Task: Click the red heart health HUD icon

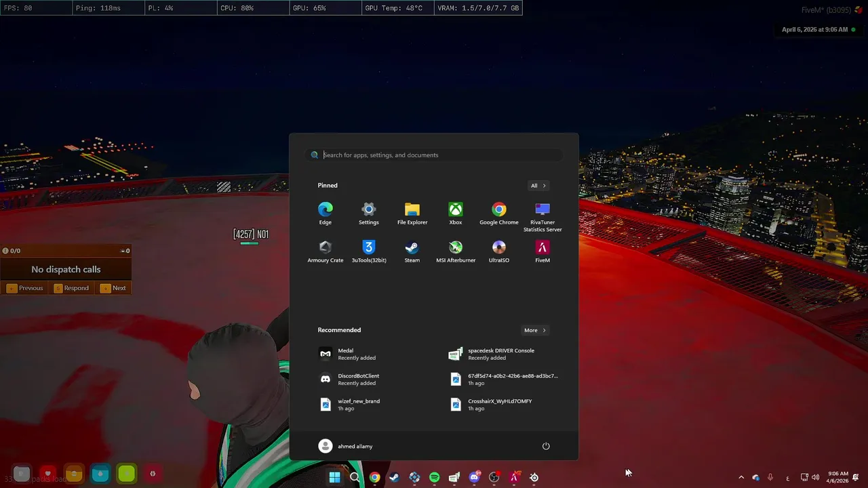Action: click(47, 474)
